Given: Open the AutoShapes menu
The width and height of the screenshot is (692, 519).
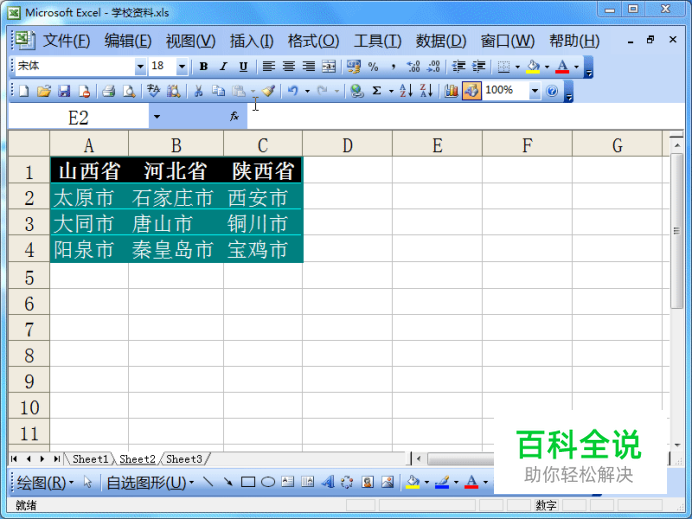Looking at the screenshot, I should point(150,483).
